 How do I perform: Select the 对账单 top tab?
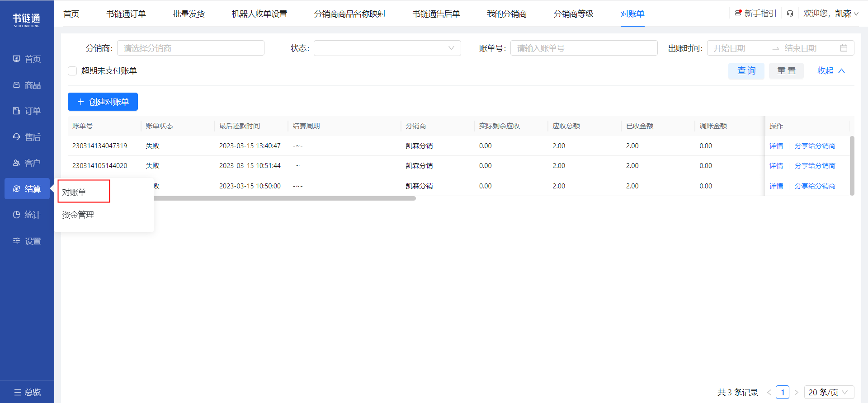click(632, 14)
